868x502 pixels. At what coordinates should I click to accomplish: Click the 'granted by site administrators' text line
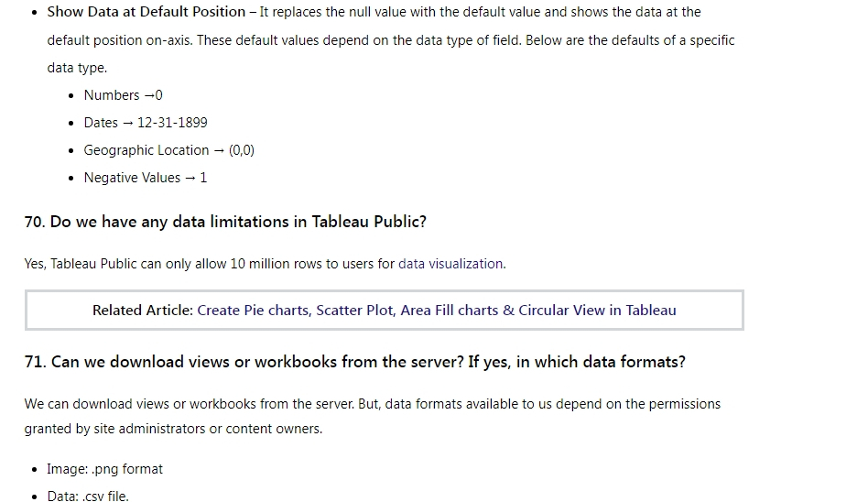[x=173, y=429]
